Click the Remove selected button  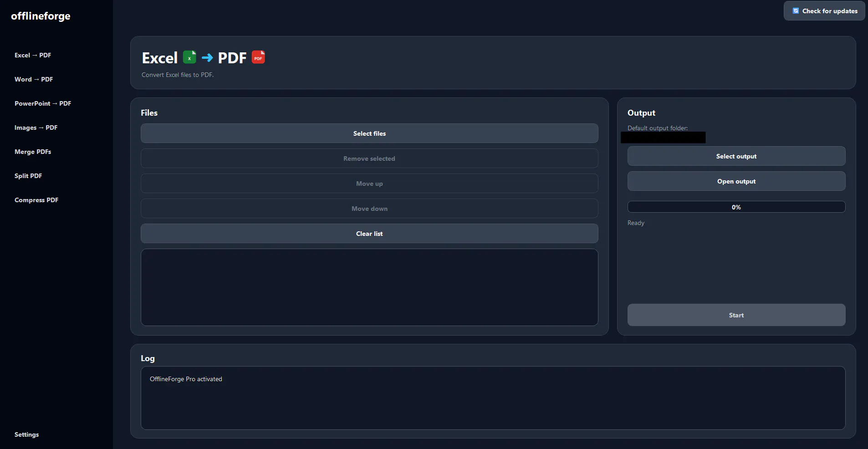[x=369, y=158]
